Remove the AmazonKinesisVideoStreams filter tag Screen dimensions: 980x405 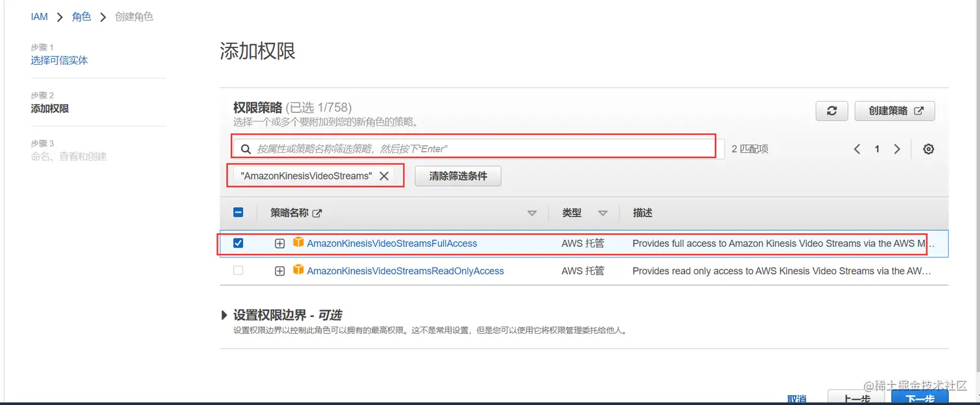pyautogui.click(x=384, y=176)
